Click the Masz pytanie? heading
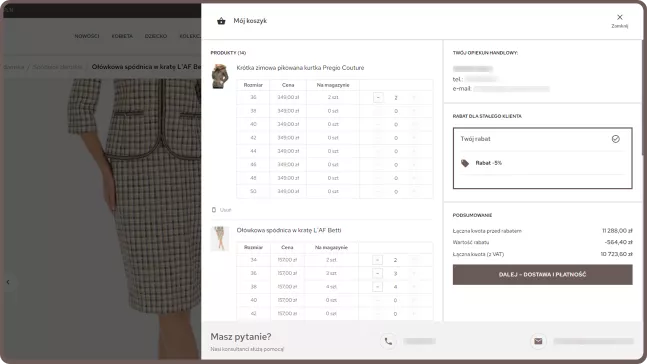This screenshot has width=647, height=364. pyautogui.click(x=241, y=337)
